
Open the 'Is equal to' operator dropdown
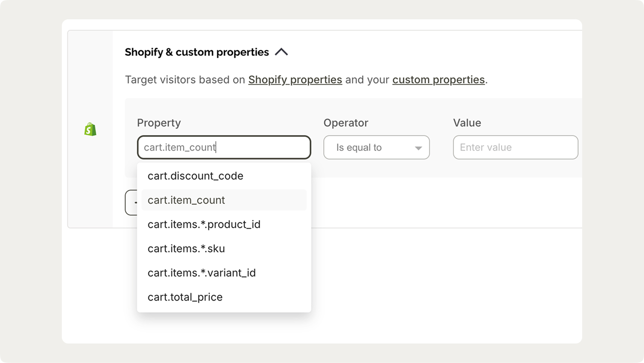click(376, 147)
